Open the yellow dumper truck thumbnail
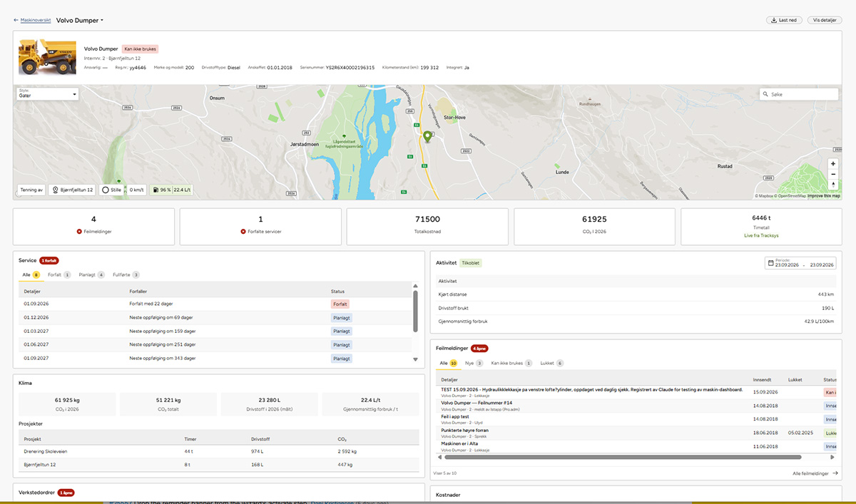This screenshot has height=504, width=856. [47, 57]
